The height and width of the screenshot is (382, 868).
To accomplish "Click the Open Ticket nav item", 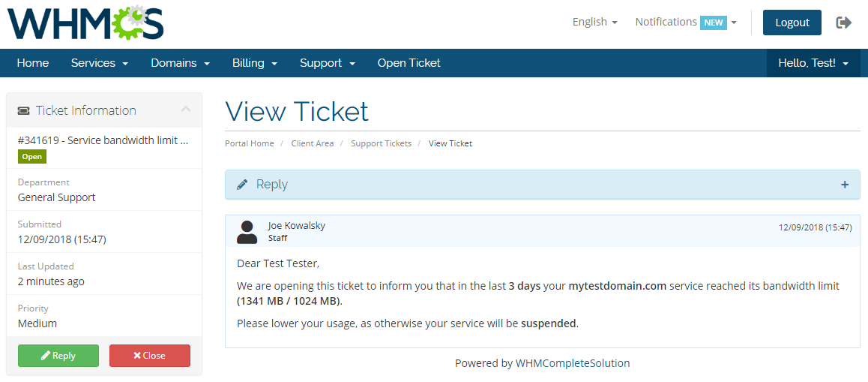I will point(409,63).
